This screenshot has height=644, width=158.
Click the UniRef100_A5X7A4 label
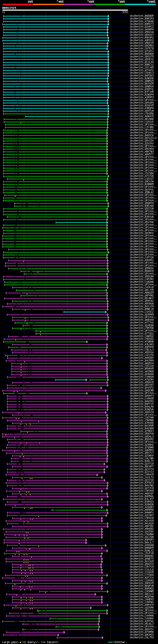click(142, 222)
